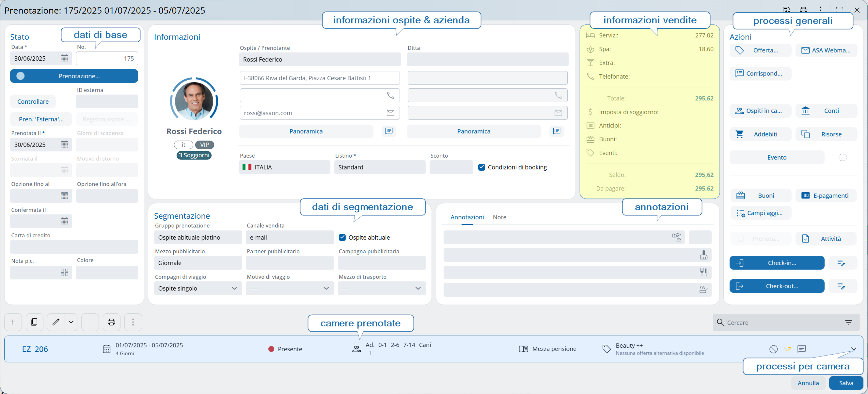Click the Colore field
This screenshot has height=394, width=868.
pos(107,273)
